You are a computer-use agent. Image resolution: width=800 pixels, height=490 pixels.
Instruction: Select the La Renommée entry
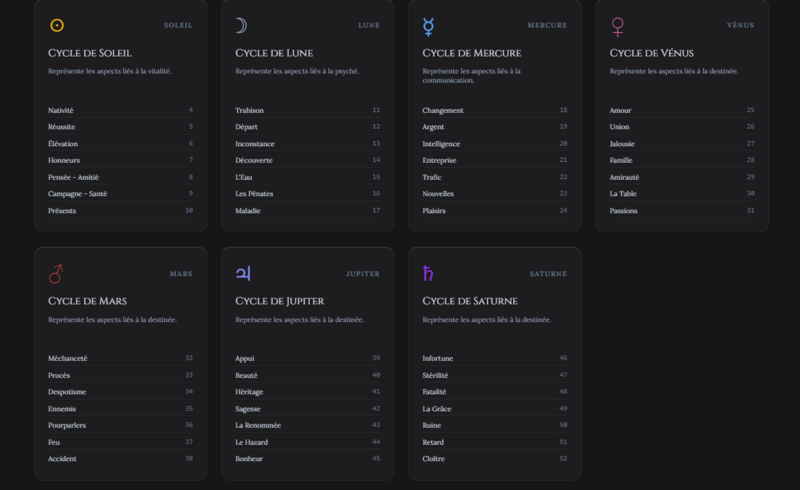(307, 425)
